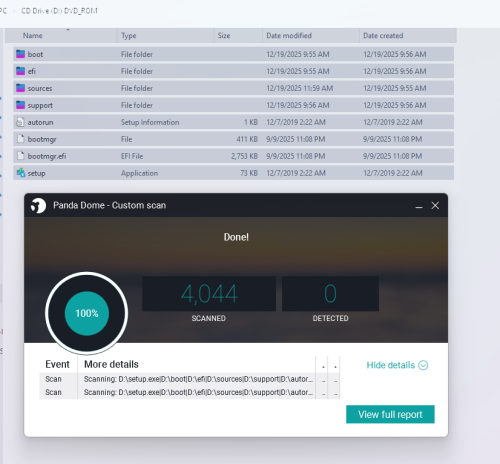Click the autorun setup information file icon
This screenshot has width=500, height=464.
click(x=20, y=122)
